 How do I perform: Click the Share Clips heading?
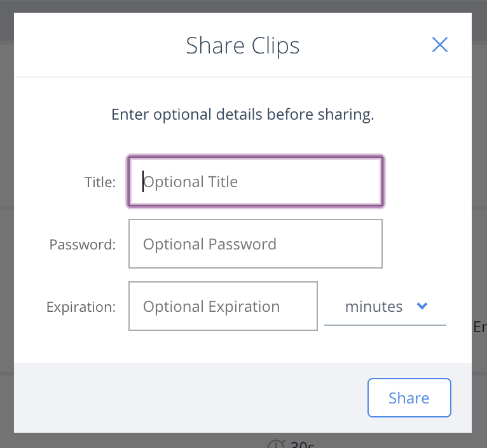pos(243,46)
